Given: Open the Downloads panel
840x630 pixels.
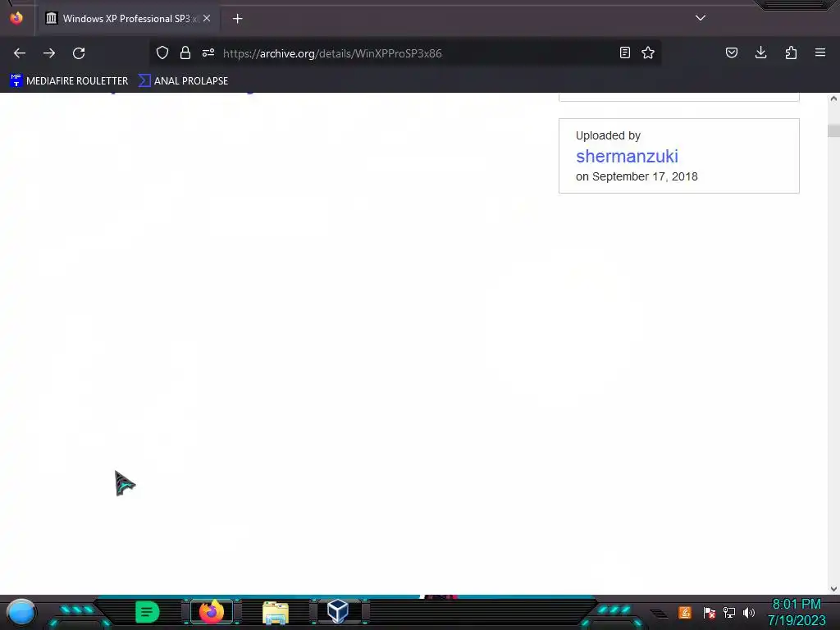Looking at the screenshot, I should coord(760,52).
